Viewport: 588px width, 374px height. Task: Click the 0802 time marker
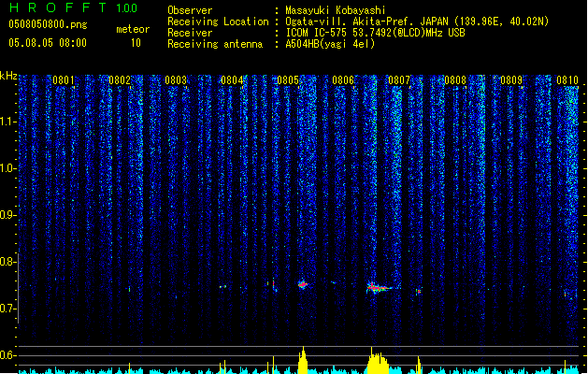(120, 80)
